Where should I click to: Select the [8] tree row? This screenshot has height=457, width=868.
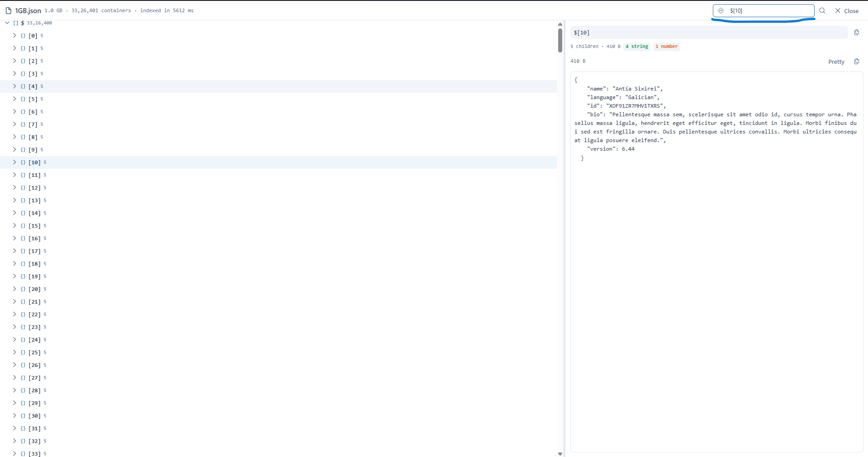[x=278, y=137]
